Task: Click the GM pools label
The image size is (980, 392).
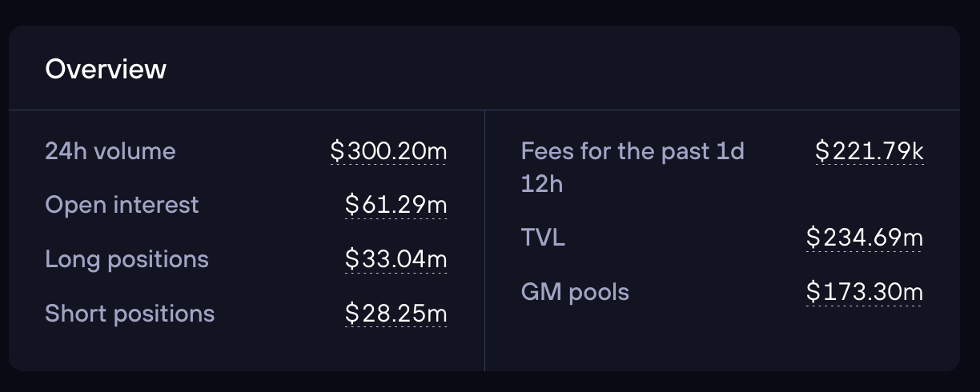Action: [x=575, y=292]
